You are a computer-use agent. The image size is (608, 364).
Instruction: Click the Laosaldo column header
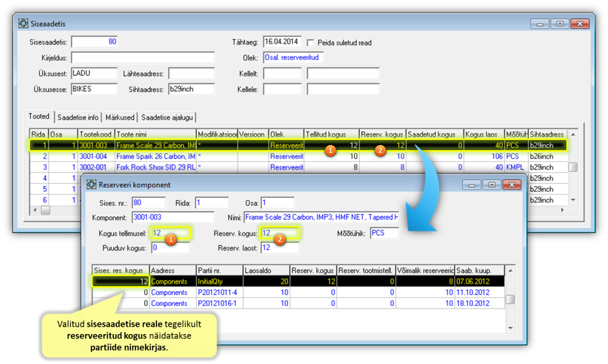point(266,270)
